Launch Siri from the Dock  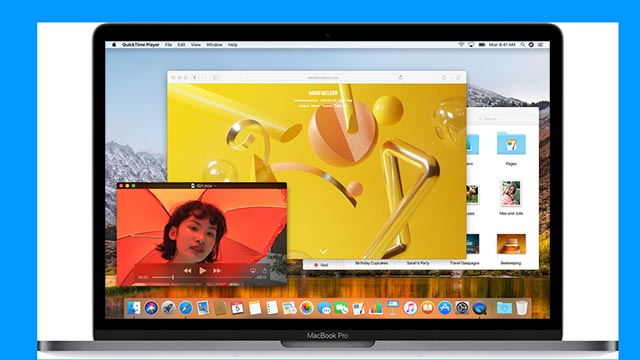point(151,308)
